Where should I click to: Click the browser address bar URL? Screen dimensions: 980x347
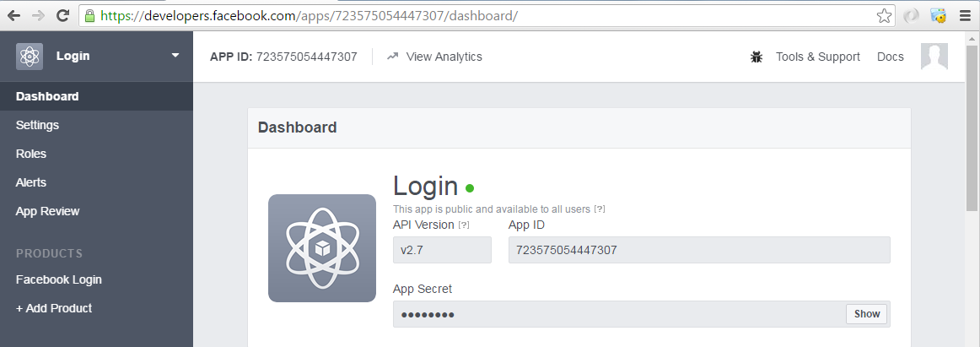(309, 16)
